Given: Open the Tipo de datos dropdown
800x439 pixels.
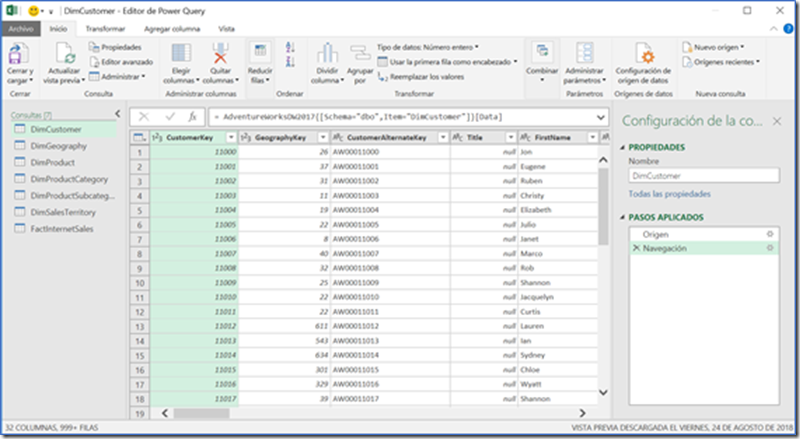Looking at the screenshot, I should click(x=428, y=47).
